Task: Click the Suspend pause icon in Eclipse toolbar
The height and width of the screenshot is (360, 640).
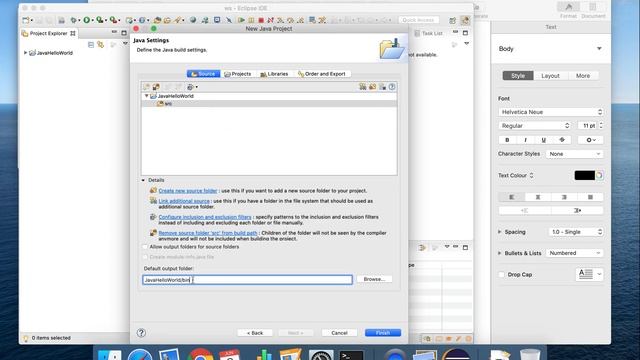Action: [251, 20]
